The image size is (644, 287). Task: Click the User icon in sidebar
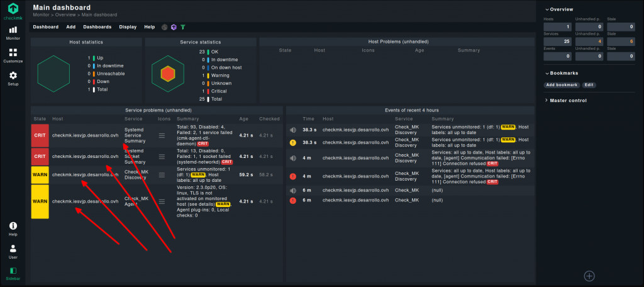pyautogui.click(x=13, y=251)
